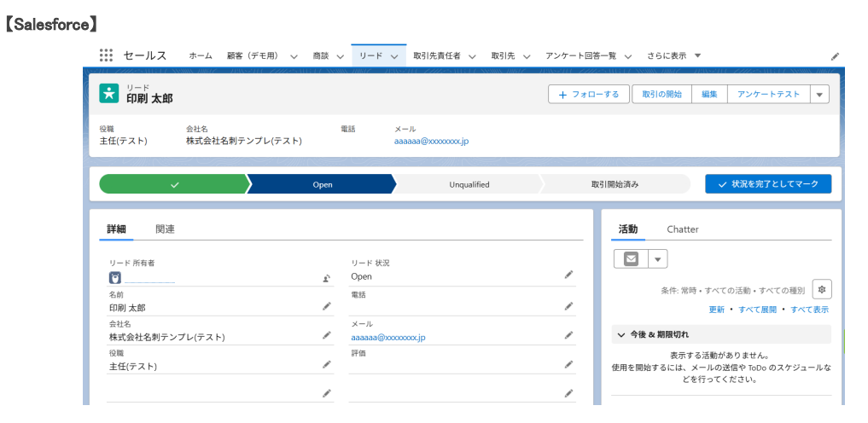Open the App Launcher grid icon
The width and height of the screenshot is (868, 423).
tap(107, 55)
